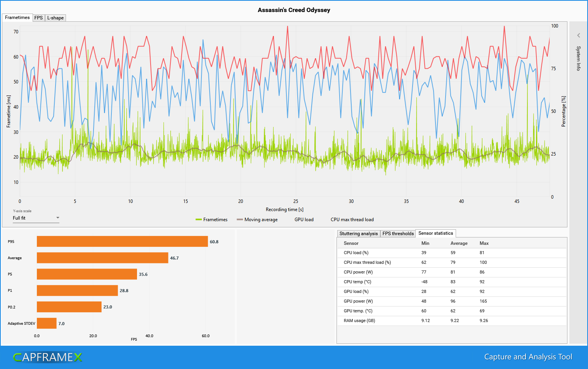Select the FPS thresholds tab

398,234
